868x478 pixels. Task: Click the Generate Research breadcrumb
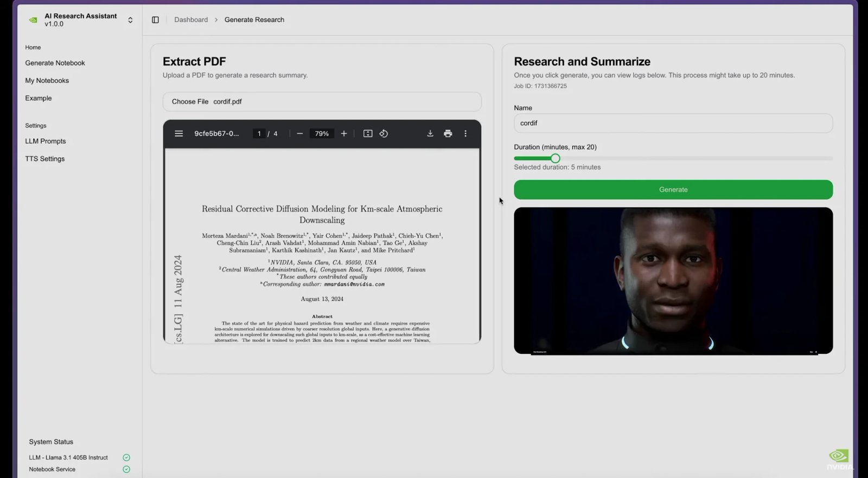click(254, 20)
